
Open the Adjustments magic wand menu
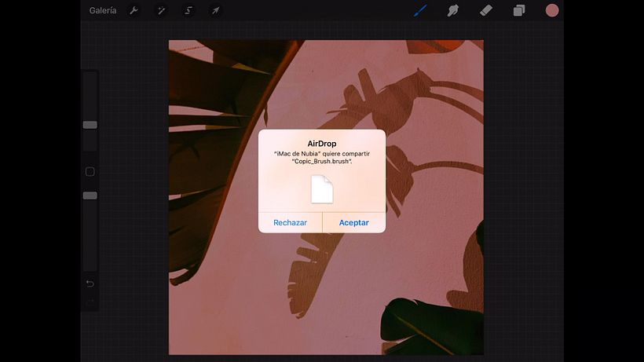161,11
